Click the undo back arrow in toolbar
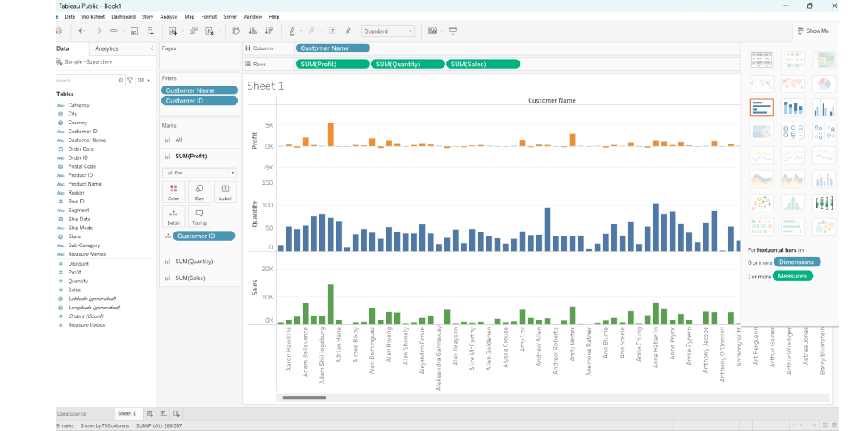Screen dimensions: 868x431 [x=81, y=31]
